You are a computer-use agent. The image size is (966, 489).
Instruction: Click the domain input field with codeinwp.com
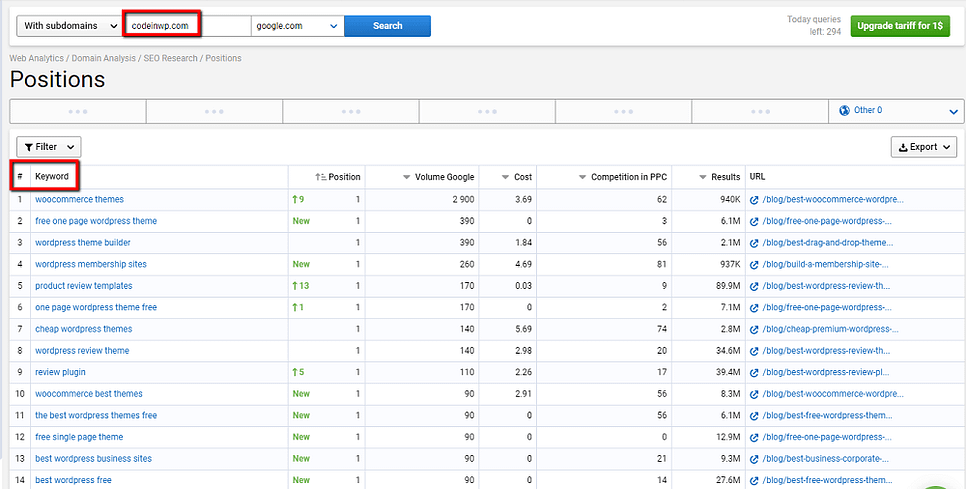tap(185, 26)
